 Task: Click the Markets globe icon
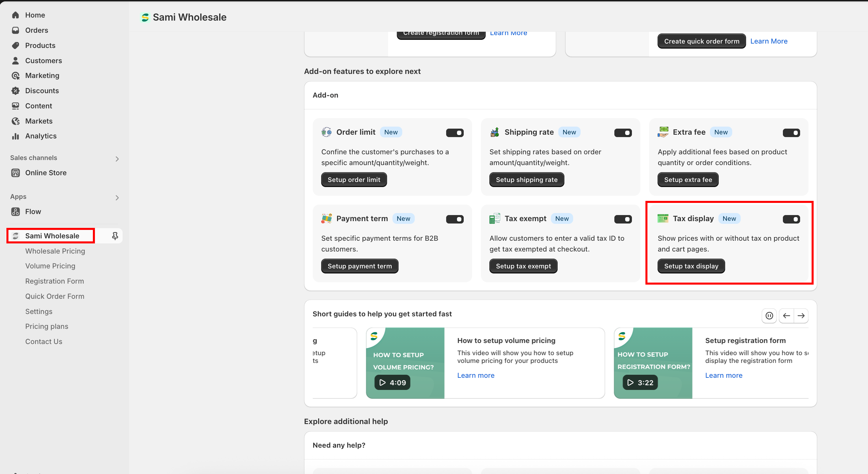tap(16, 121)
